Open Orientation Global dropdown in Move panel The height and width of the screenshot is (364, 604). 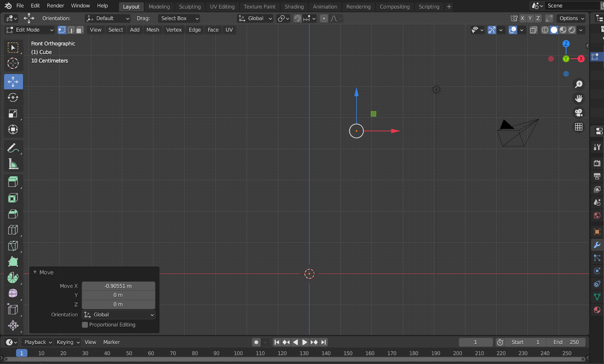119,315
